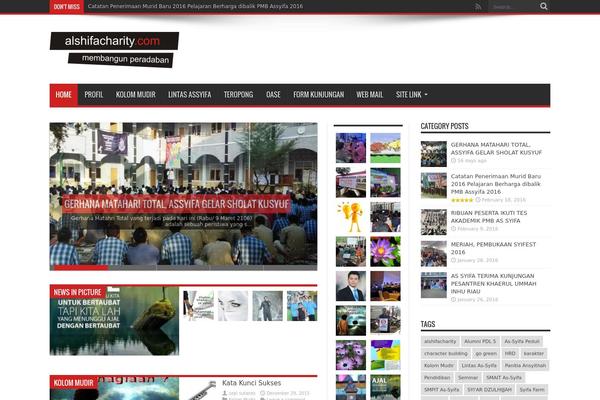
Task: Open the purple daisies thumbnail
Action: pos(351,355)
